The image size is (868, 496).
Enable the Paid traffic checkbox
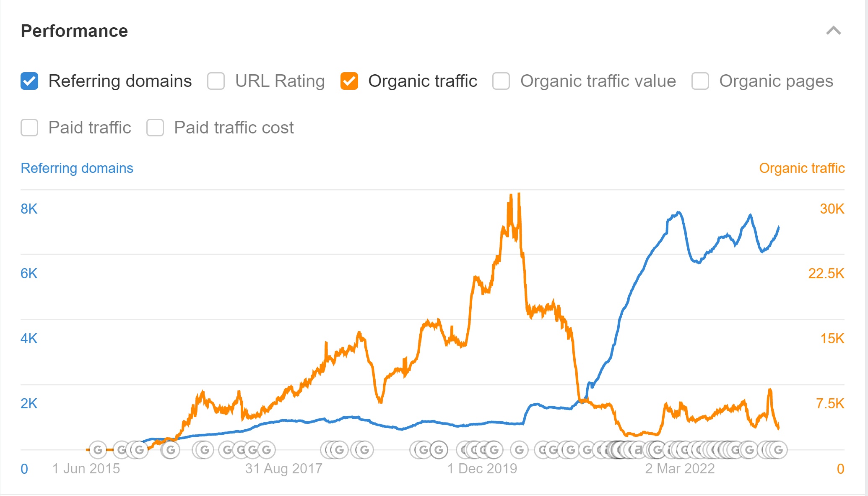click(x=29, y=128)
